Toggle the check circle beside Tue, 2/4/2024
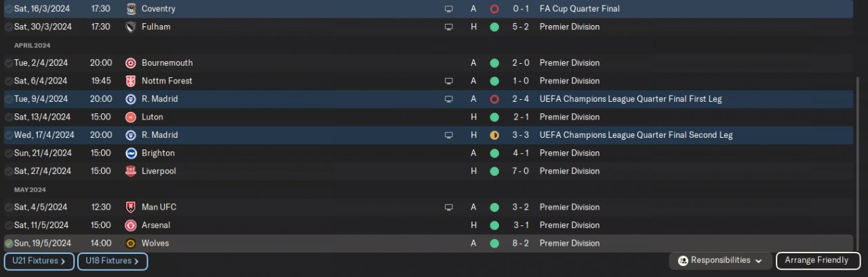The image size is (868, 277). tap(8, 63)
